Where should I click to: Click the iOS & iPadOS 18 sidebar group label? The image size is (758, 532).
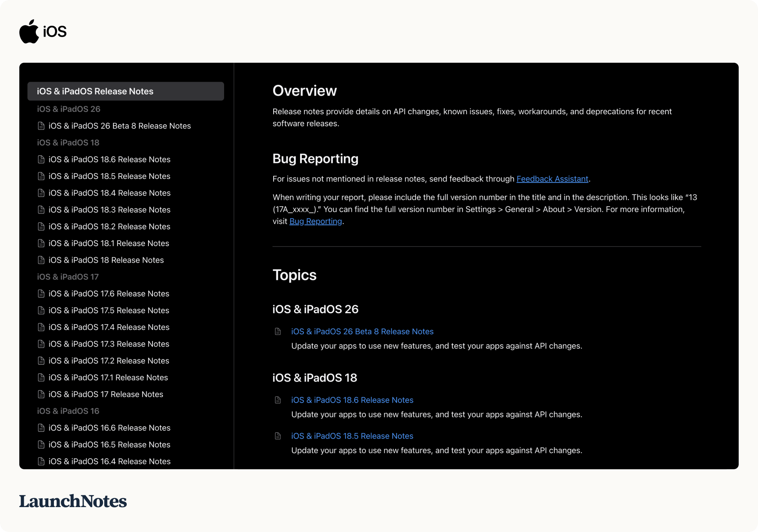pos(68,143)
